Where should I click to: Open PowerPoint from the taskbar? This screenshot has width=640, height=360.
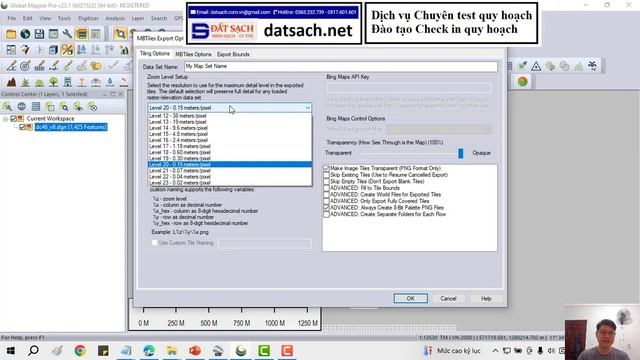[x=195, y=350]
